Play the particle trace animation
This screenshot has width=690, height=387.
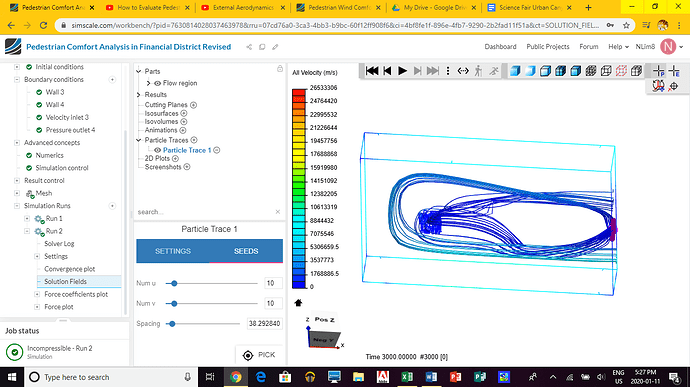point(402,71)
